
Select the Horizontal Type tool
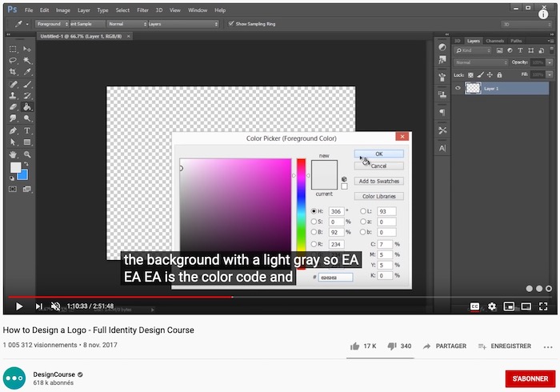(27, 130)
